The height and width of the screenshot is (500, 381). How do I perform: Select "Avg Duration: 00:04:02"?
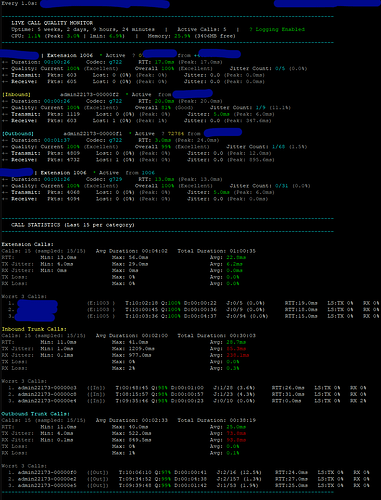[x=132, y=251]
